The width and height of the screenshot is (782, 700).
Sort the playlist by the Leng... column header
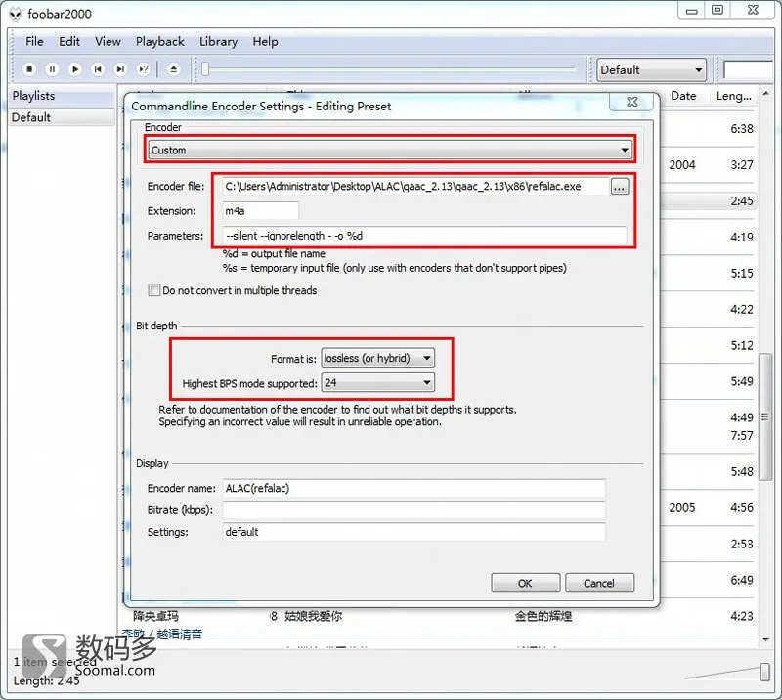coord(734,96)
